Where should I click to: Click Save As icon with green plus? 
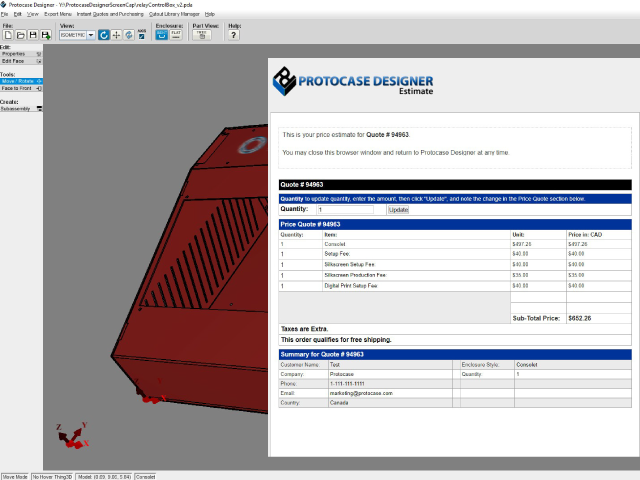pyautogui.click(x=46, y=35)
